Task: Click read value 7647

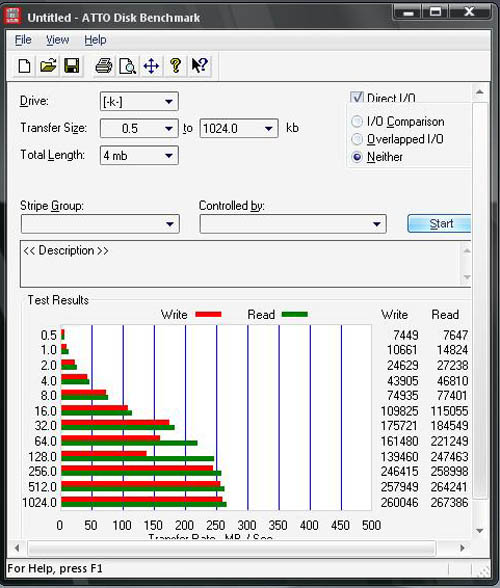Action: 455,334
